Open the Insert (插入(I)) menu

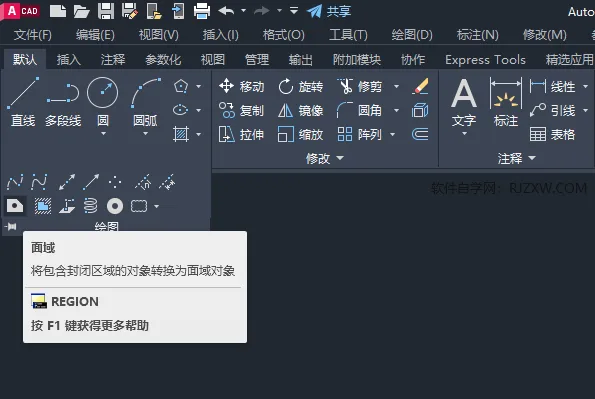point(220,35)
